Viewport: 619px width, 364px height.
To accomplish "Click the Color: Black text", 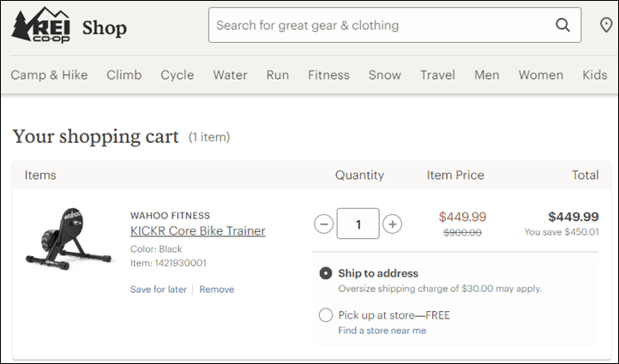I will click(x=156, y=249).
